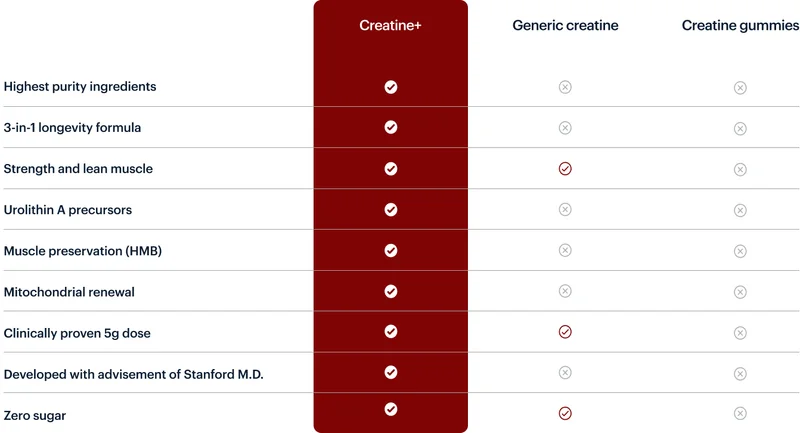Image resolution: width=800 pixels, height=433 pixels.
Task: Click Generic creatine checkmark for Strength and lean muscle
Action: pos(565,169)
